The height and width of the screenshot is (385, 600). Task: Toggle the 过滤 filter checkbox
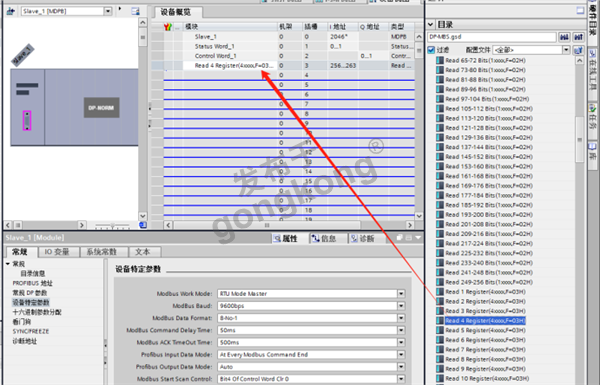[x=431, y=50]
